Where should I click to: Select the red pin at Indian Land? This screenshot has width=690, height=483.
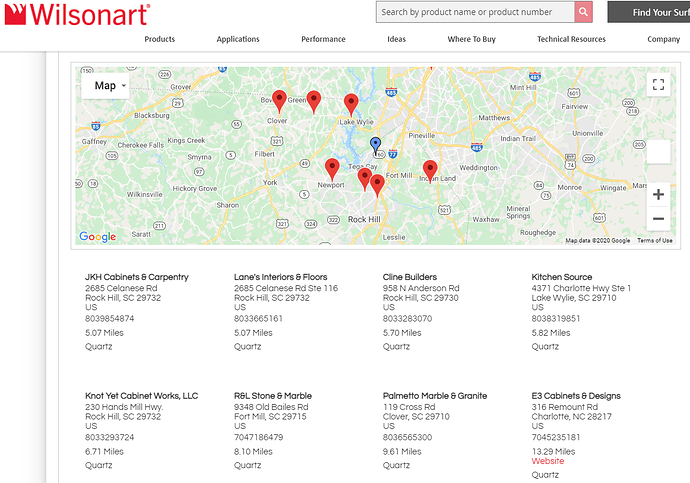click(430, 171)
